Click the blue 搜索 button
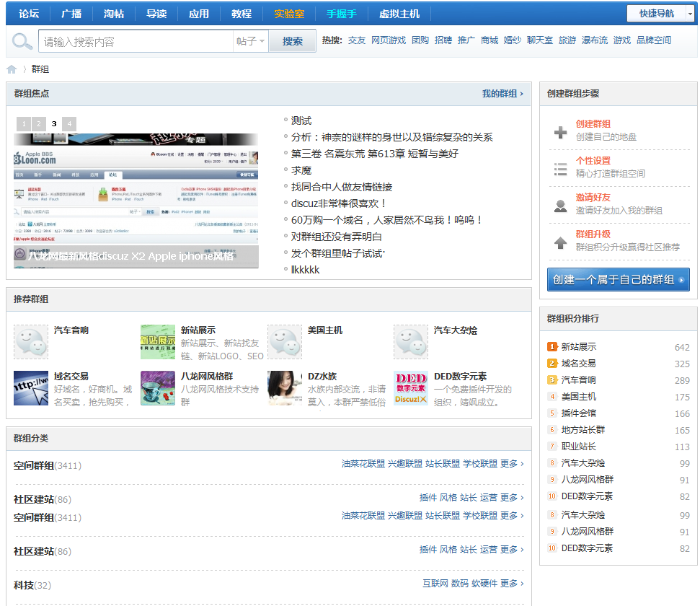This screenshot has height=606, width=700. coord(291,41)
